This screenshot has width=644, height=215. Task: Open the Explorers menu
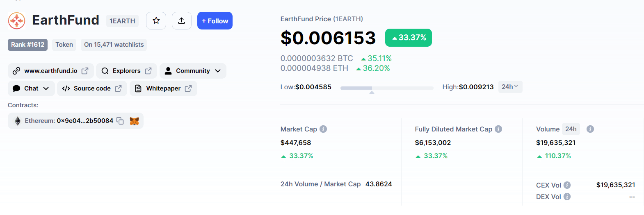(127, 71)
